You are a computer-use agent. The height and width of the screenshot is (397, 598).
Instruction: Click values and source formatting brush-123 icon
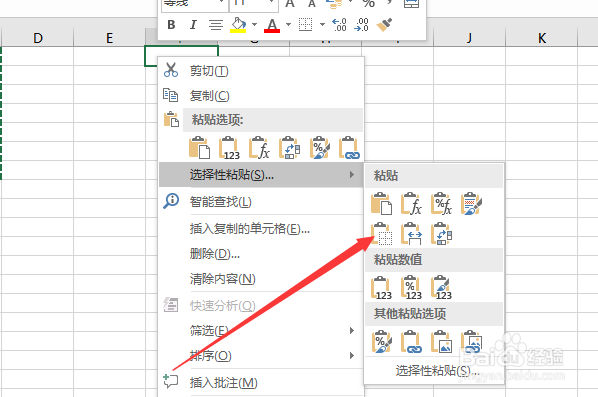point(442,288)
